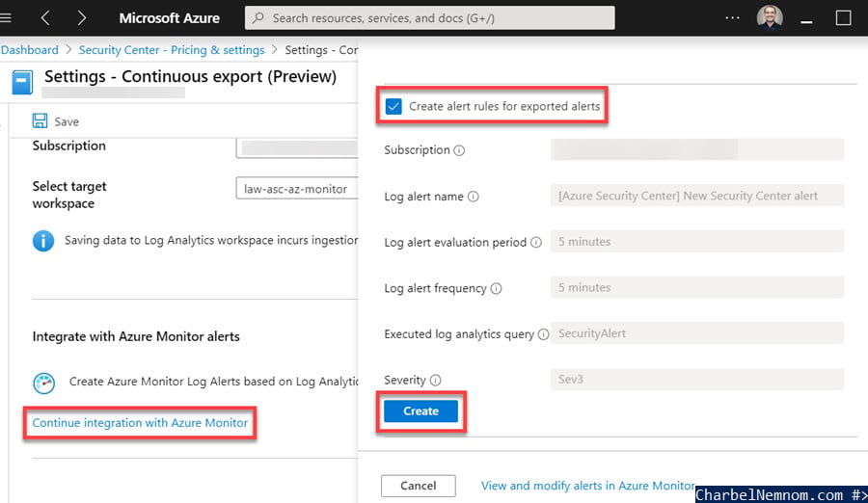Go to Dashboard breadcrumb
Image resolution: width=868 pixels, height=503 pixels.
coord(29,50)
